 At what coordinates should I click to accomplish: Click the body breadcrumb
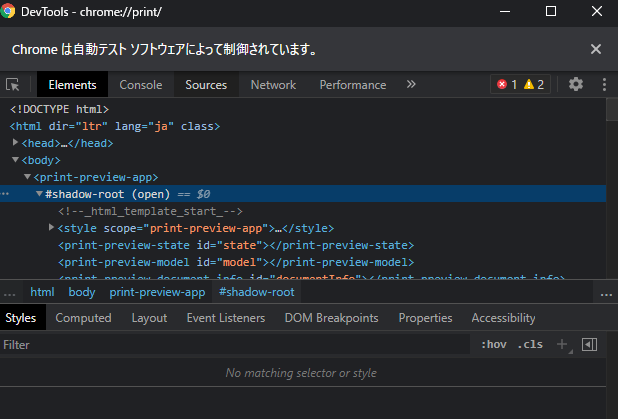tap(82, 292)
